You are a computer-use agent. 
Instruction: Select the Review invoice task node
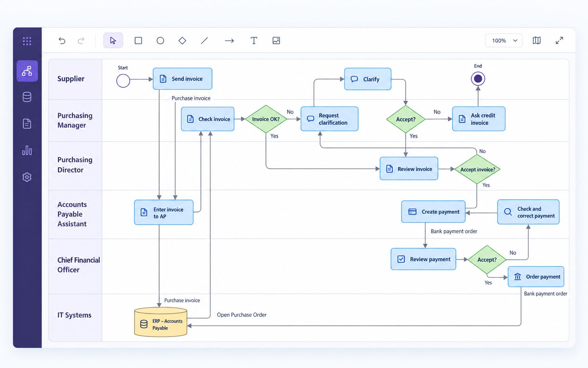click(x=409, y=169)
